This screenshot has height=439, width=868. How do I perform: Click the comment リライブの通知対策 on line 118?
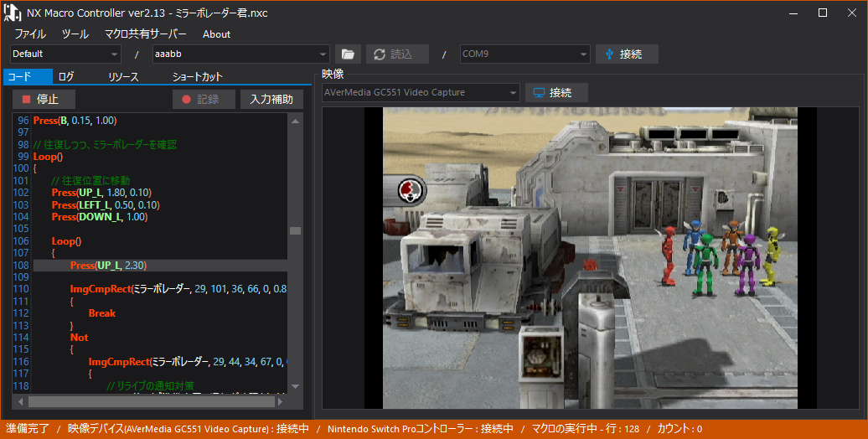click(x=150, y=386)
